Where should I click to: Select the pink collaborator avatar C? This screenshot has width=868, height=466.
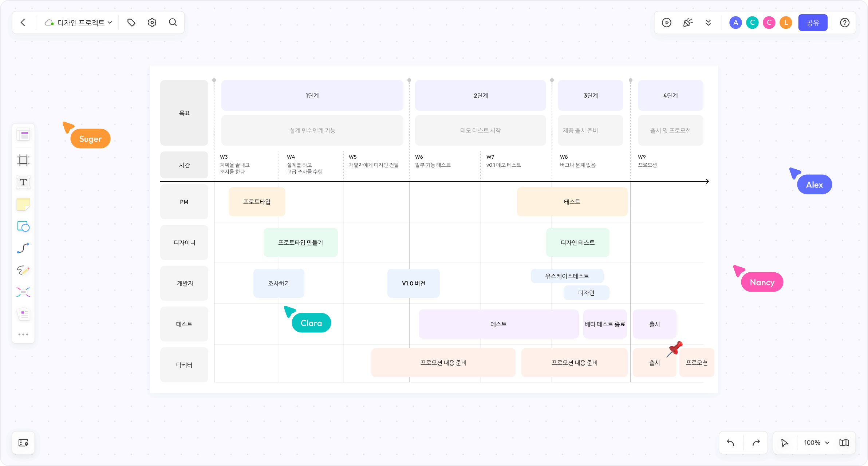click(x=769, y=23)
